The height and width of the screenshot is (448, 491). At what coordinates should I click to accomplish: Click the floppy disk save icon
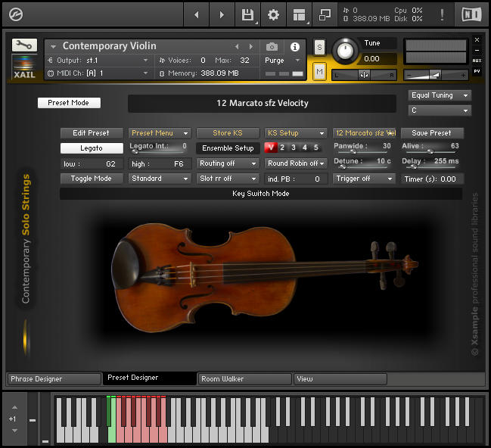[x=247, y=14]
